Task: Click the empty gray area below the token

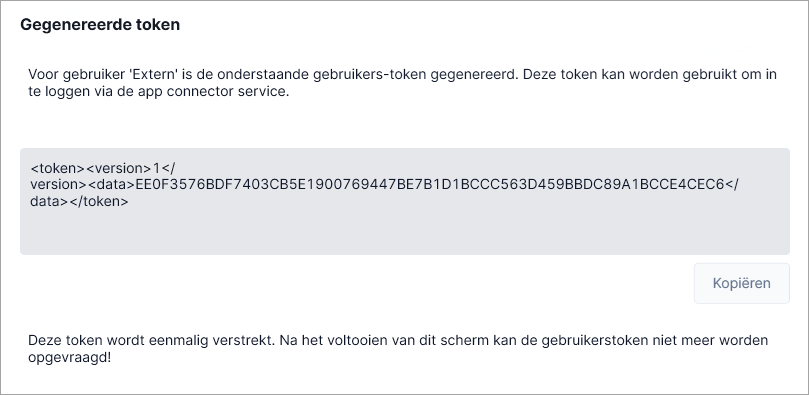Action: click(x=404, y=232)
